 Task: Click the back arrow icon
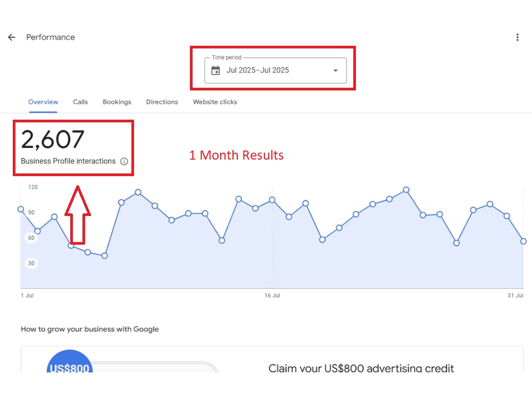click(x=12, y=37)
